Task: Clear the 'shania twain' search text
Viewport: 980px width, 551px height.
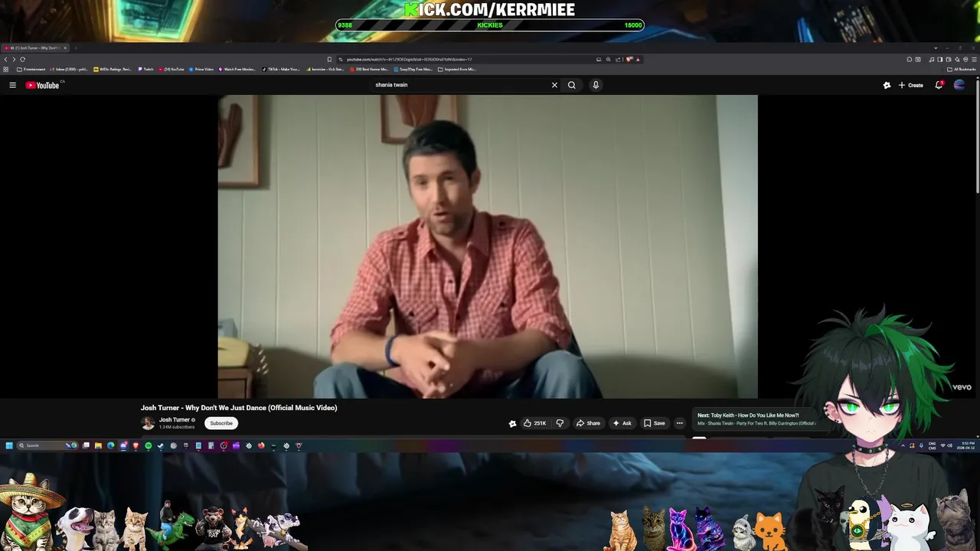Action: click(554, 85)
